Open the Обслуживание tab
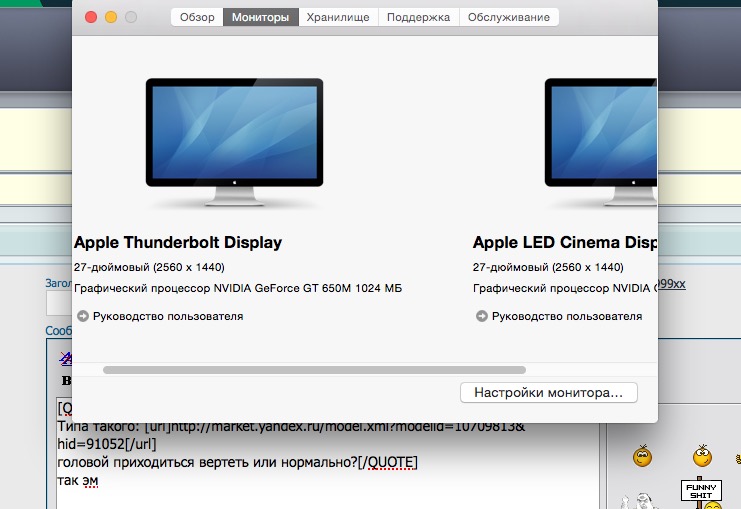 coord(510,17)
